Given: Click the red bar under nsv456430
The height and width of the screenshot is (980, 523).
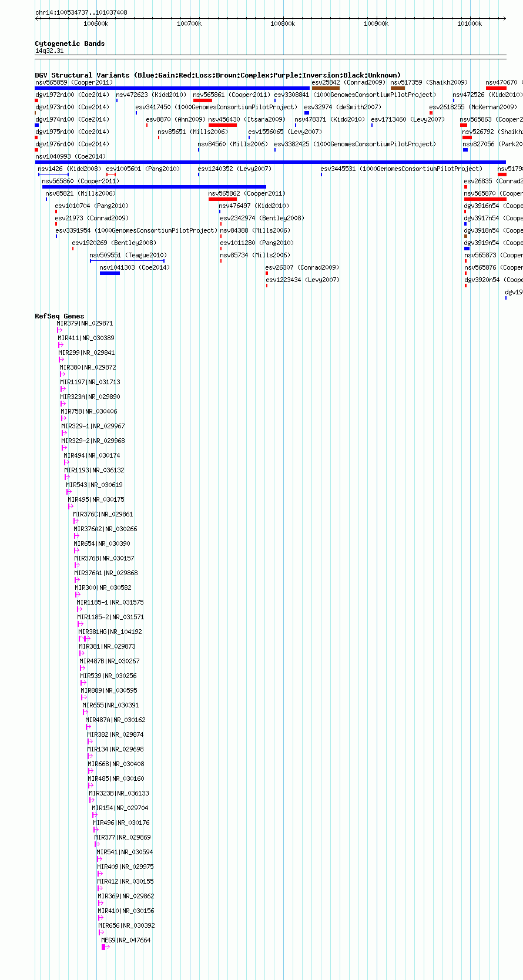Looking at the screenshot, I should pos(223,125).
